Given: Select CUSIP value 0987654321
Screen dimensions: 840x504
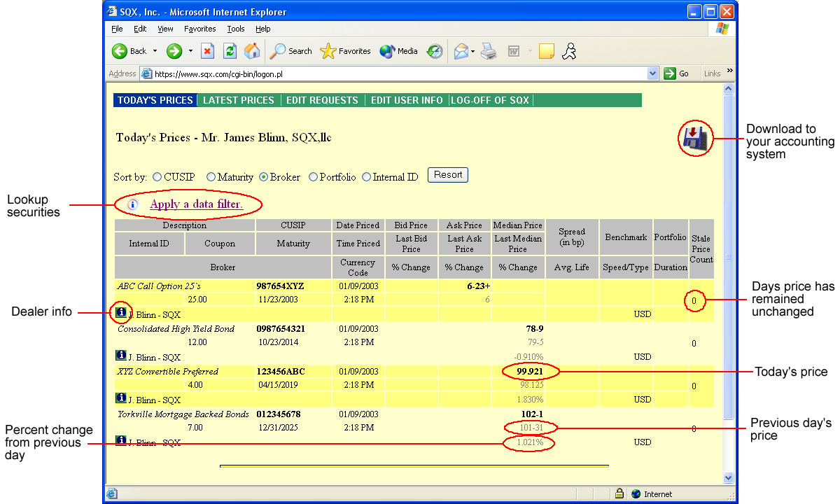Looking at the screenshot, I should [281, 329].
